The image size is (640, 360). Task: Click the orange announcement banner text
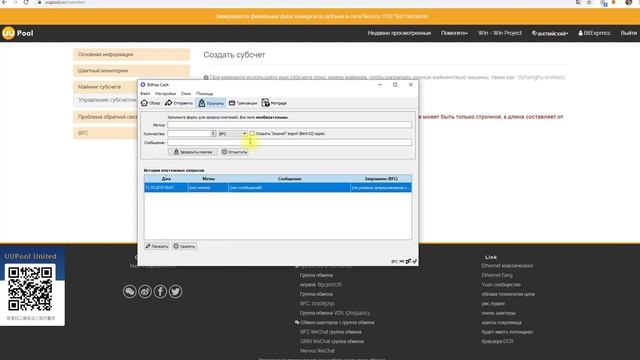pyautogui.click(x=322, y=17)
